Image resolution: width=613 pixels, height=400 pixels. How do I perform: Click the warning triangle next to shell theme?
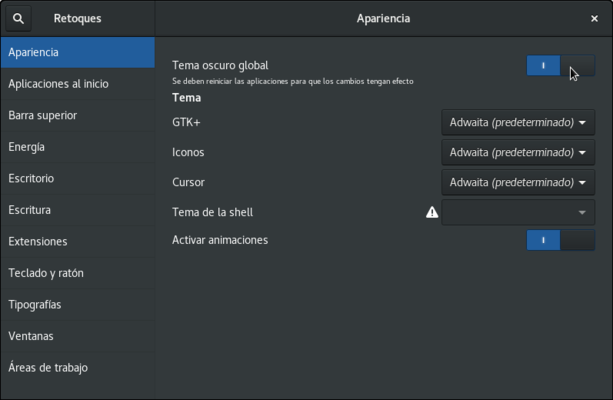(x=432, y=212)
